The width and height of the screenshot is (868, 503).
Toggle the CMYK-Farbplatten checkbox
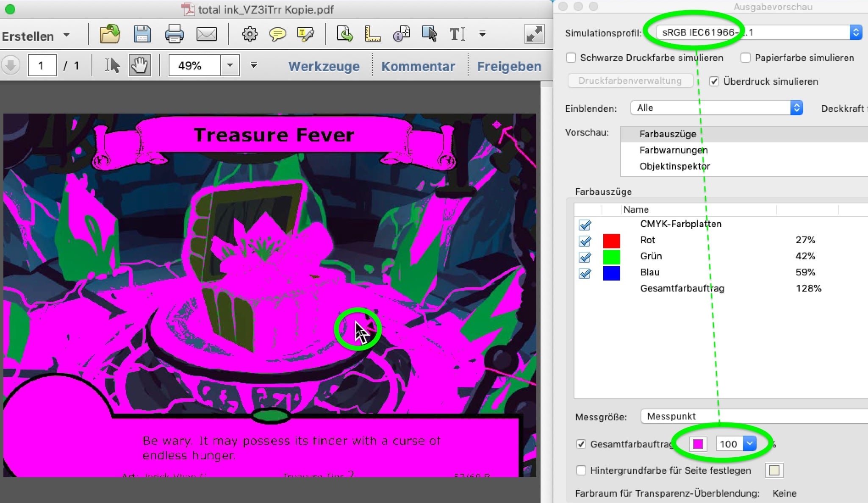(x=585, y=225)
